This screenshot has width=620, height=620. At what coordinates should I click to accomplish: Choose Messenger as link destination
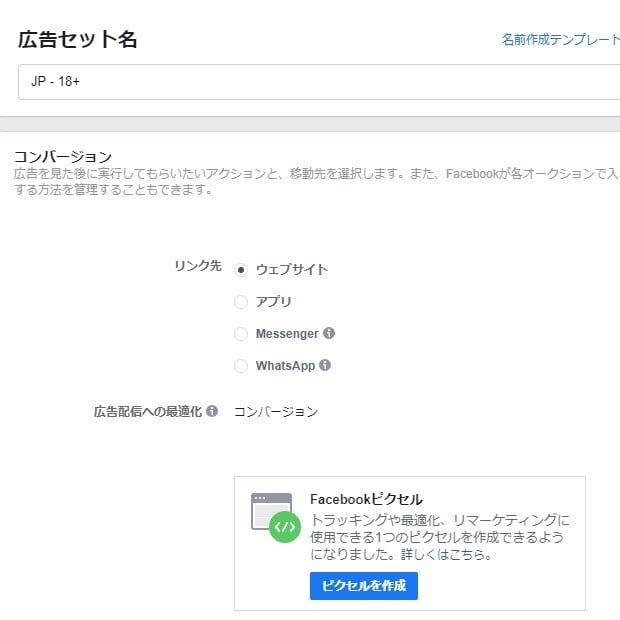[241, 334]
